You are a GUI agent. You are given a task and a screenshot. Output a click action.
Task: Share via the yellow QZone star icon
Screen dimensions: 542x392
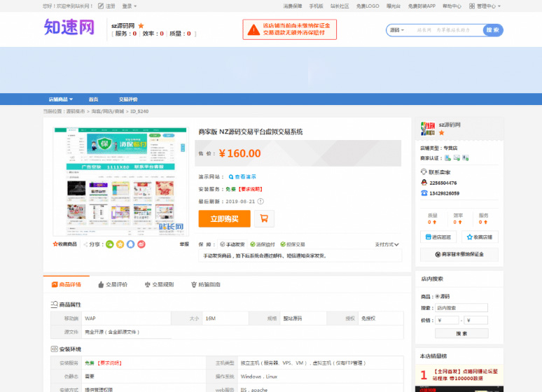point(120,244)
